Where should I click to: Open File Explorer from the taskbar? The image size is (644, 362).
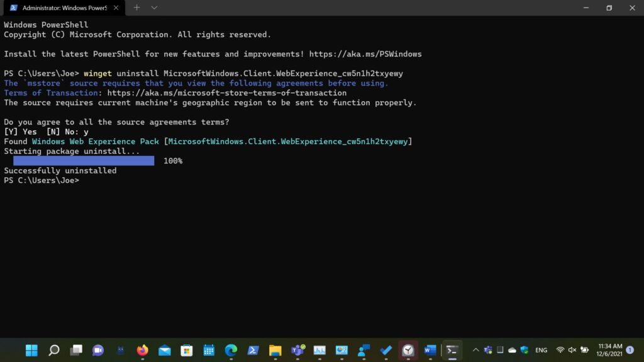point(275,350)
